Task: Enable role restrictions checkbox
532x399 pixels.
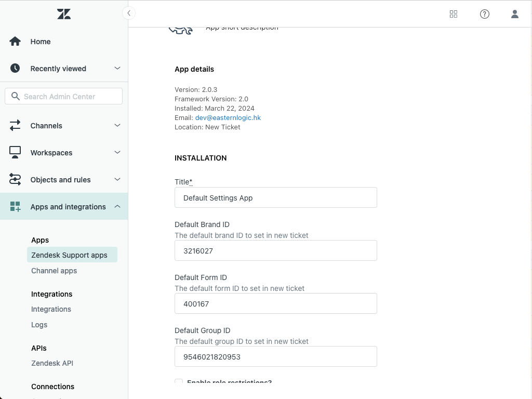Action: pos(179,382)
